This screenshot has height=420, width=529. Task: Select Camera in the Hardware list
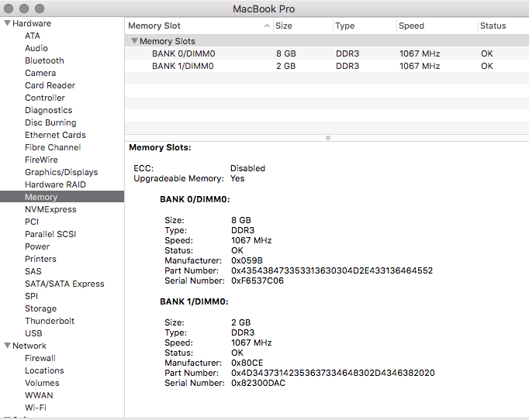pos(40,73)
